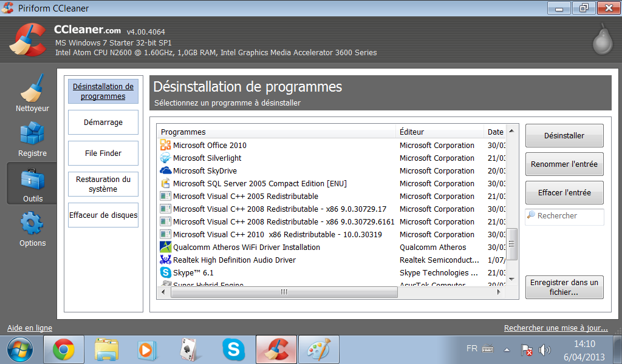Click Enregistrer dans un fichier button
The height and width of the screenshot is (364, 622).
(564, 287)
